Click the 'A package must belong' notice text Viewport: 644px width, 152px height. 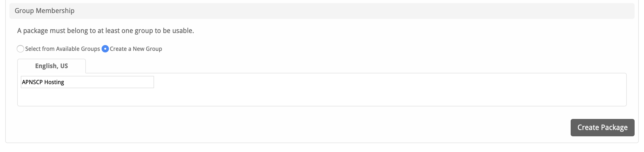(x=105, y=31)
